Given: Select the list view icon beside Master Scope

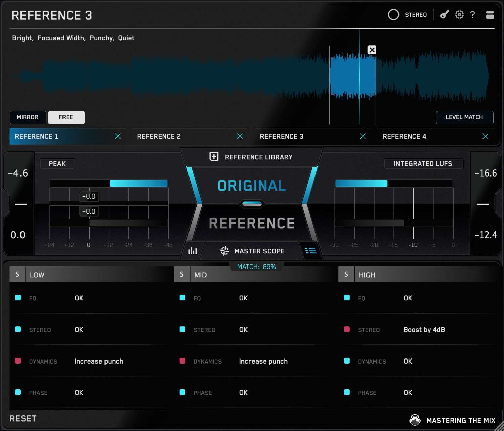Looking at the screenshot, I should coord(310,251).
